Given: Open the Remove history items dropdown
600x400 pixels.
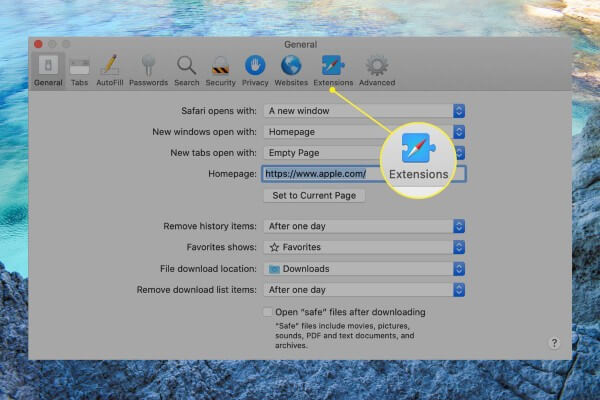Looking at the screenshot, I should pos(364,226).
